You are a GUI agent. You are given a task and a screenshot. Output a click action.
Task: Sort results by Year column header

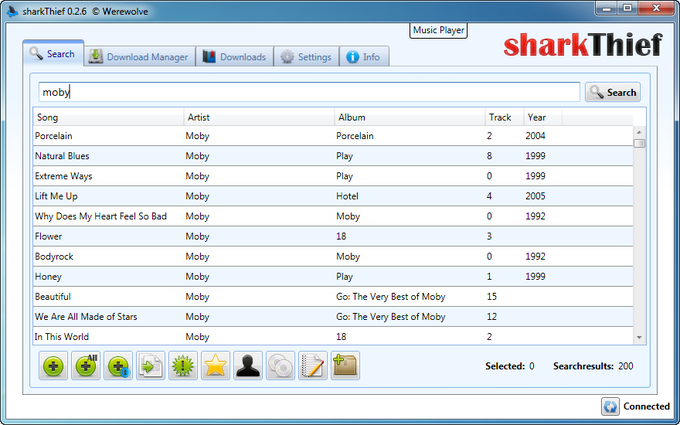click(x=543, y=117)
